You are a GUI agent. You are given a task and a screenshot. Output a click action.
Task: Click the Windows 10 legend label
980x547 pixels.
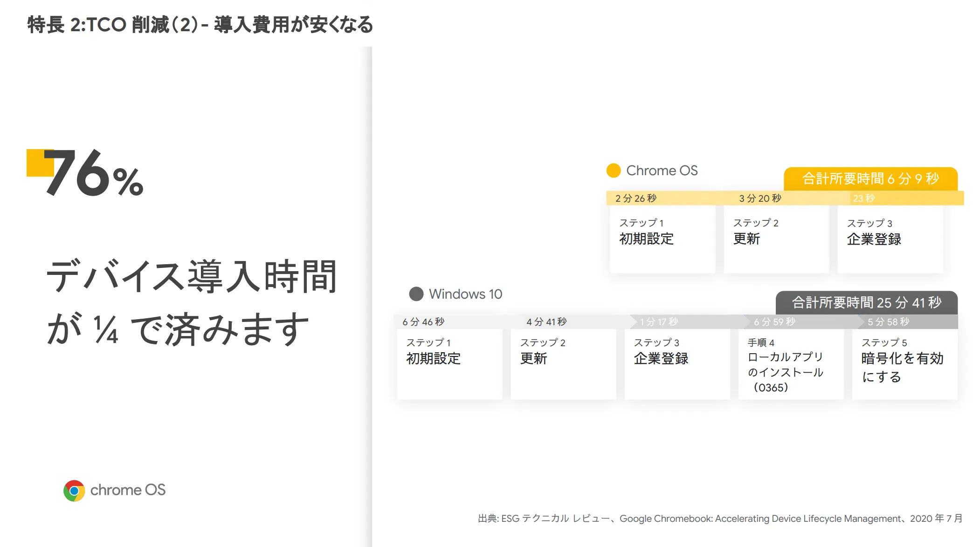[465, 294]
